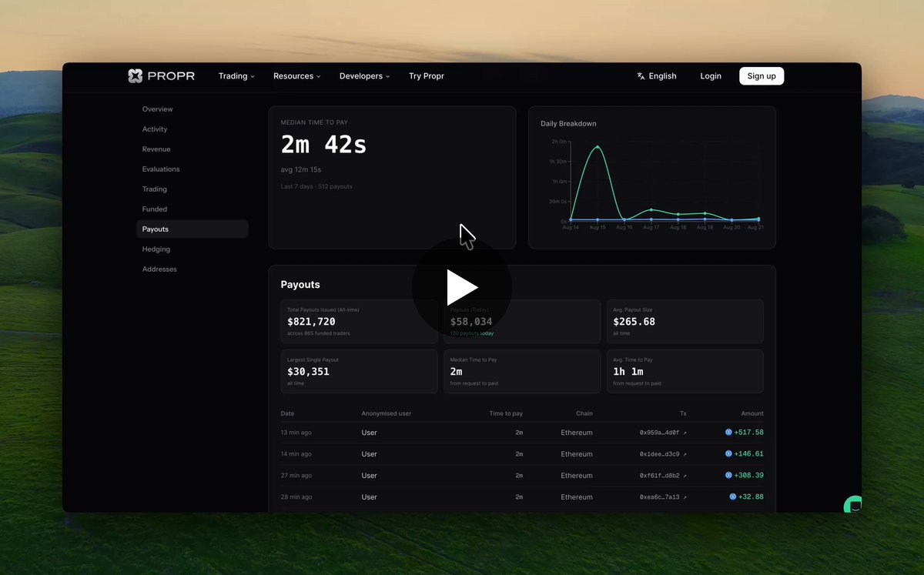Select Hedging in the sidebar

coord(156,249)
